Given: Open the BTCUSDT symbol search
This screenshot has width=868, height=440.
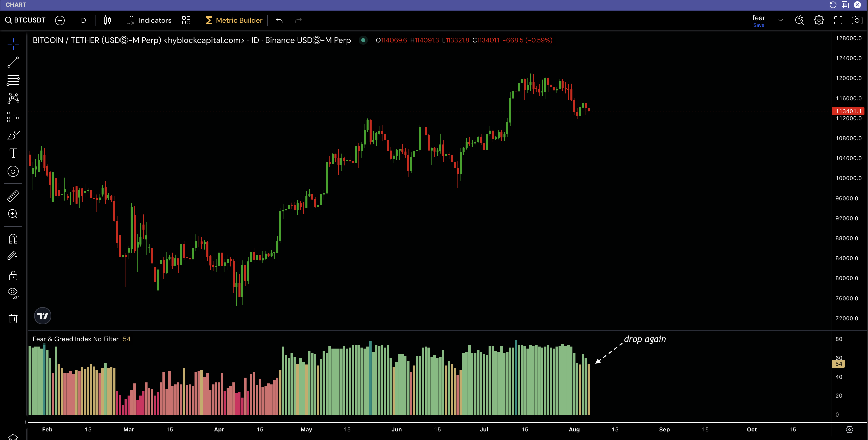Looking at the screenshot, I should (25, 20).
